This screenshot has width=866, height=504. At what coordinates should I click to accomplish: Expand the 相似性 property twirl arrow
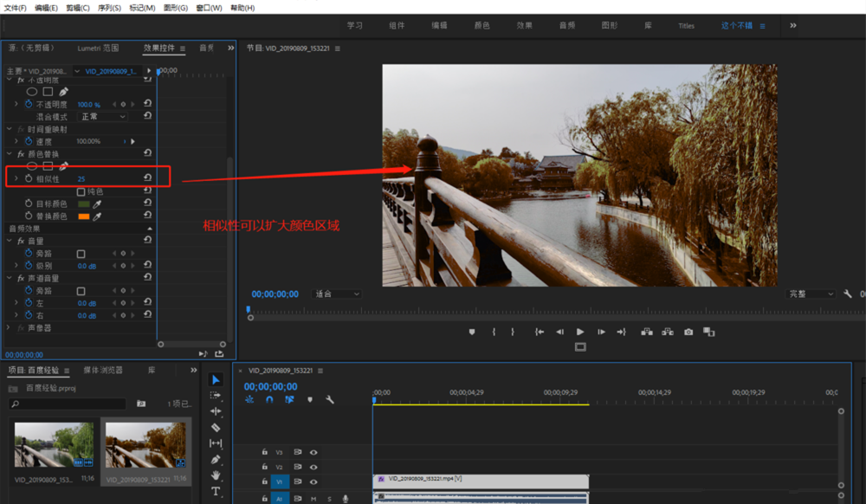16,178
